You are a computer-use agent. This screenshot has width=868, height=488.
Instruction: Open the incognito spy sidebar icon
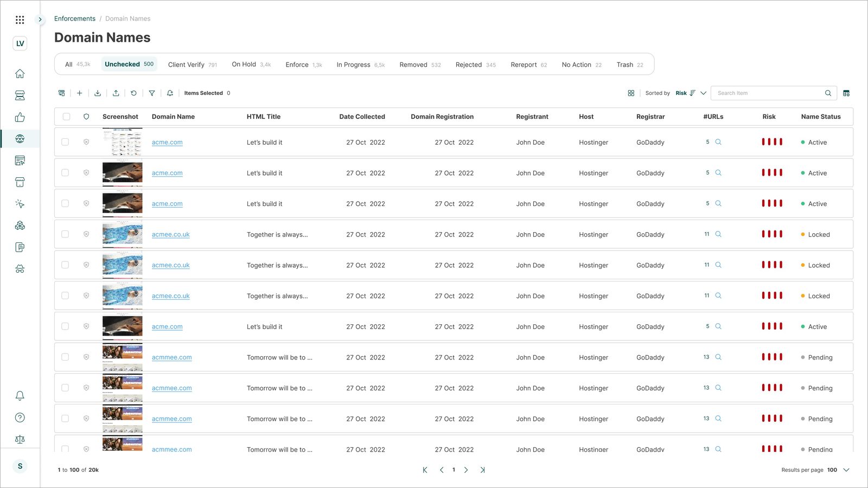pyautogui.click(x=20, y=269)
